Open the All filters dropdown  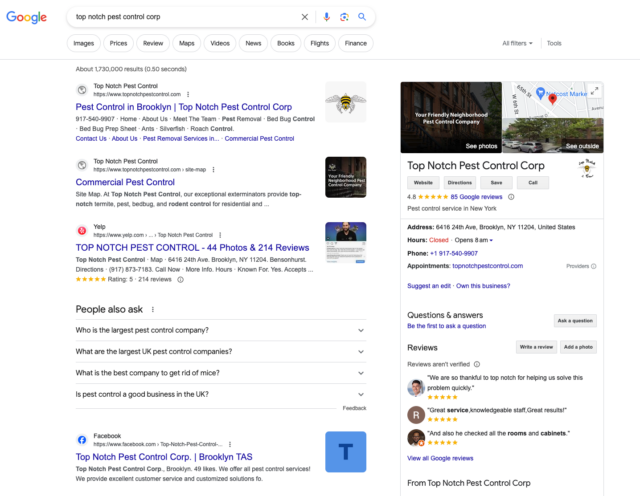[x=517, y=44]
